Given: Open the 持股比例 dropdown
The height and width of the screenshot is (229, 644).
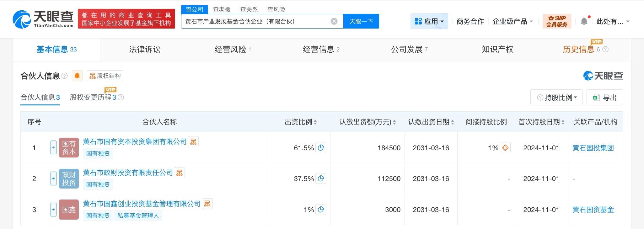Looking at the screenshot, I should point(557,98).
